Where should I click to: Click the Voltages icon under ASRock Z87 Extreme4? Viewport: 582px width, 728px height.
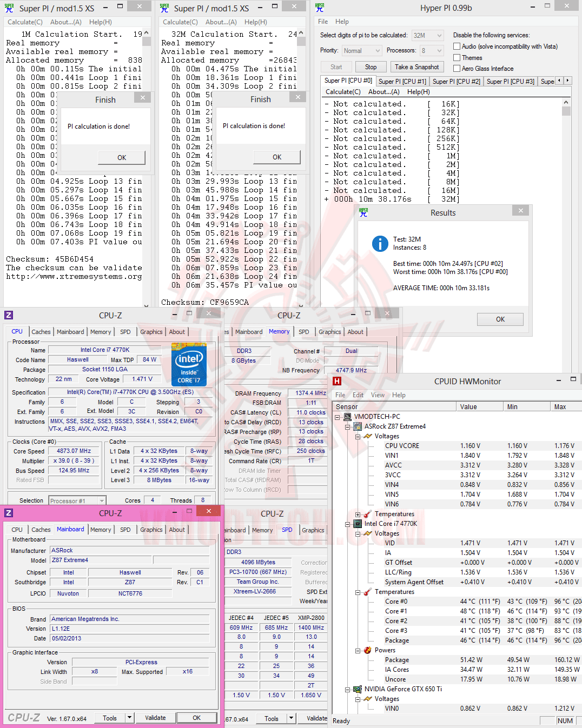[368, 436]
